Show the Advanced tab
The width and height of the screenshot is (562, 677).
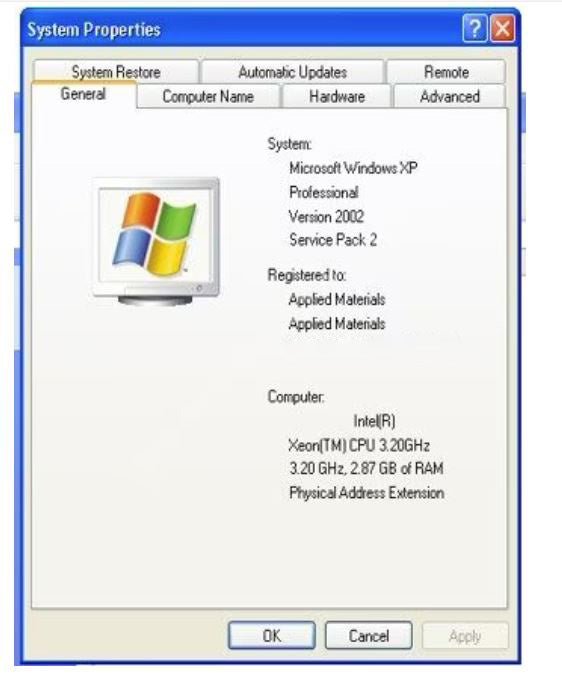click(450, 96)
